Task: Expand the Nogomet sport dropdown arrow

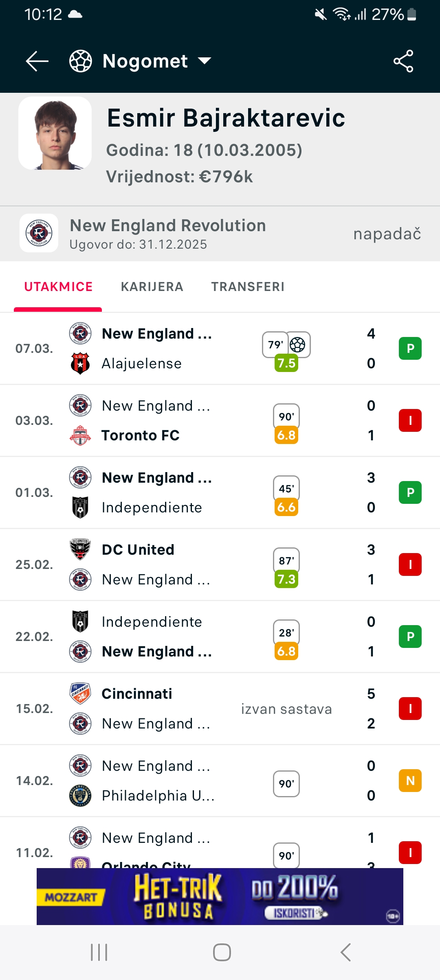Action: [x=204, y=61]
